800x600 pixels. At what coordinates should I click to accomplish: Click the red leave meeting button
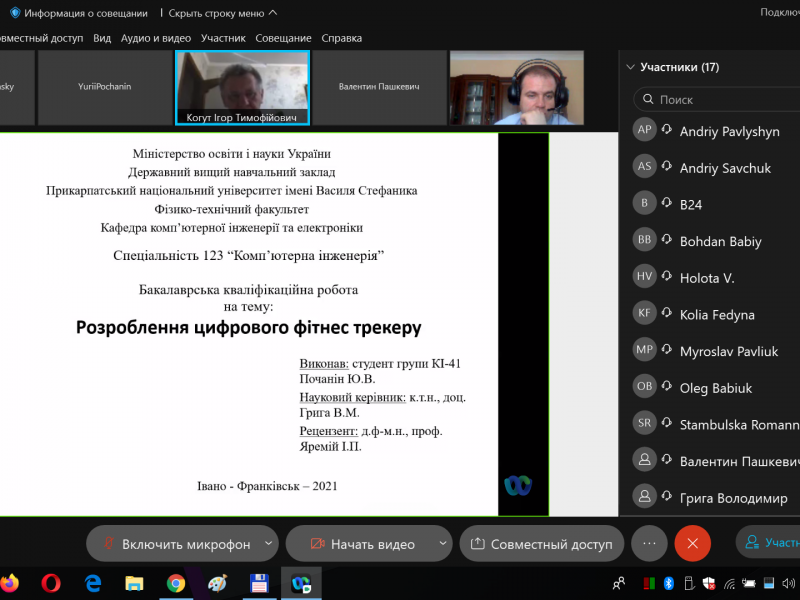click(x=692, y=543)
